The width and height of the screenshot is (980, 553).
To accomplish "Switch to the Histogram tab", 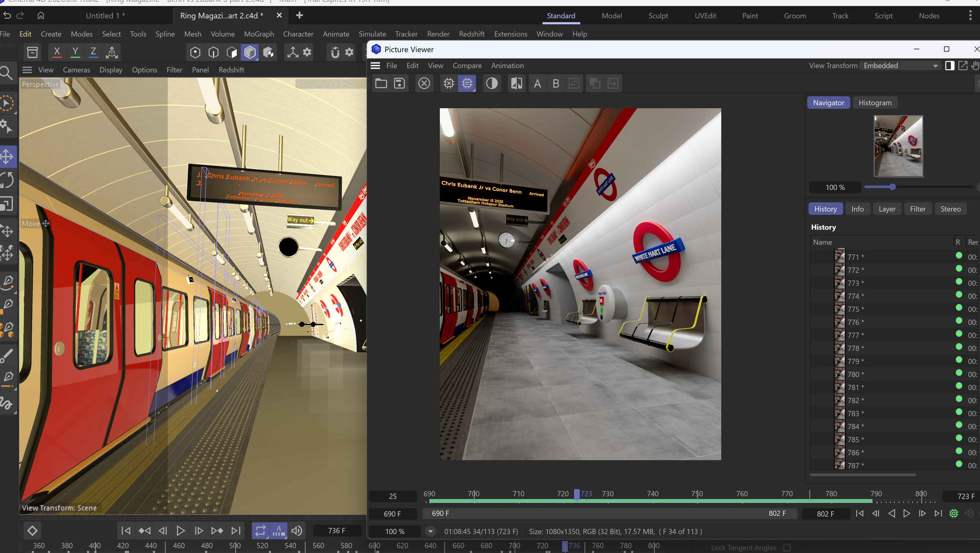I will (x=875, y=103).
